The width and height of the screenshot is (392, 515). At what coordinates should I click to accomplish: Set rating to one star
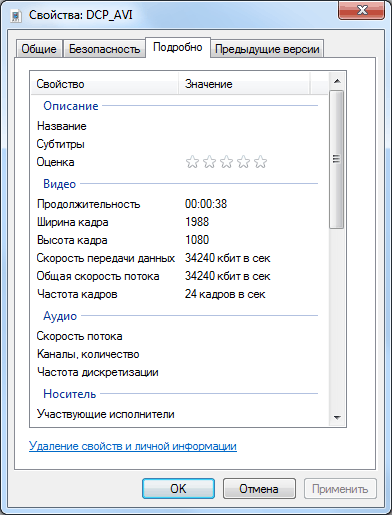192,162
